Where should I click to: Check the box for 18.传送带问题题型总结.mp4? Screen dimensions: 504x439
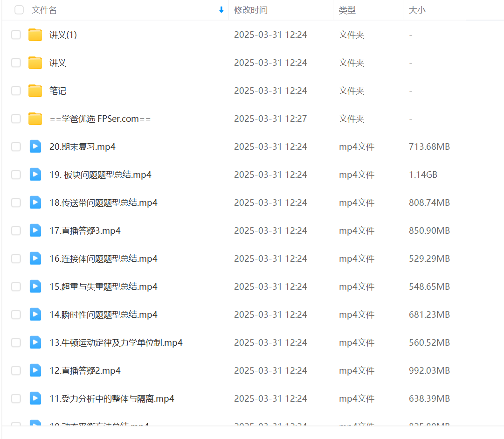[16, 202]
